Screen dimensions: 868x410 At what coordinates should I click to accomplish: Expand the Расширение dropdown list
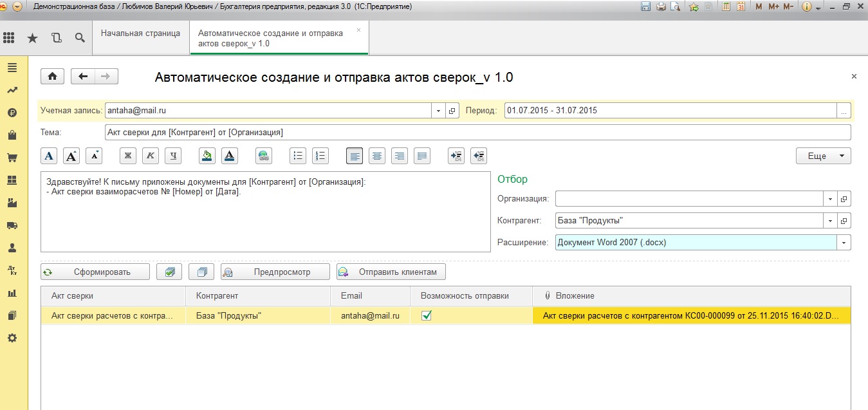[844, 243]
